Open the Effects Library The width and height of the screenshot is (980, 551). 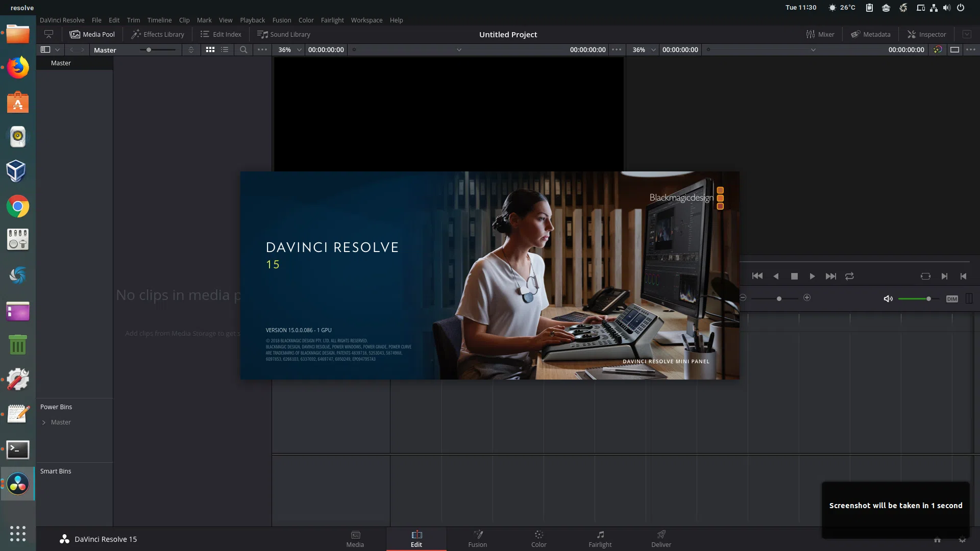pyautogui.click(x=157, y=34)
